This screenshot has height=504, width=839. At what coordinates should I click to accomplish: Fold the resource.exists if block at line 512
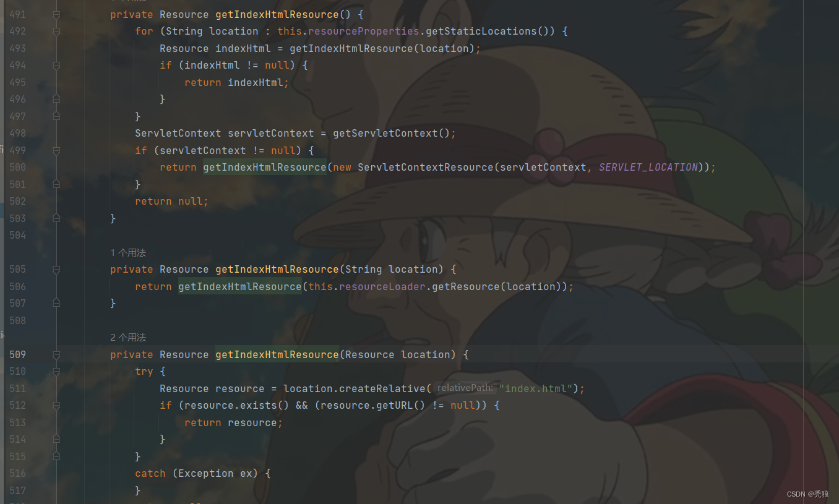(56, 406)
